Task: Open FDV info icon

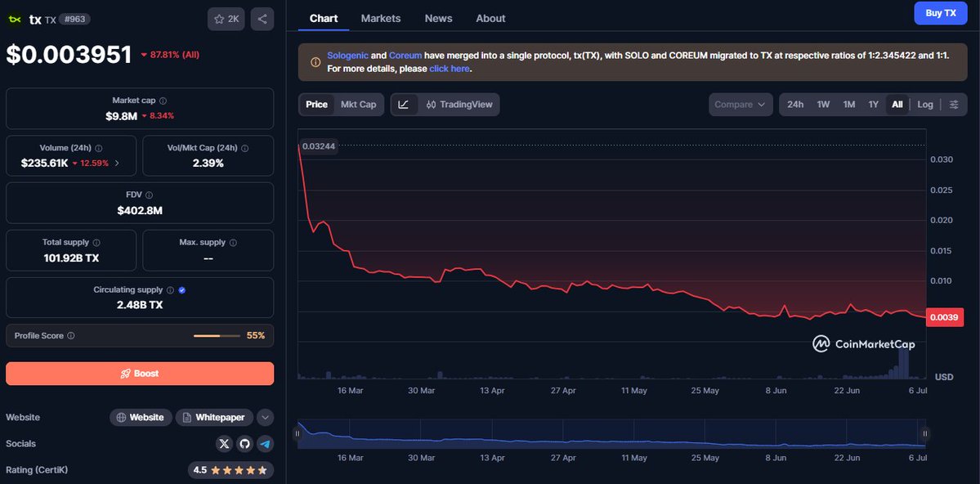Action: (x=149, y=195)
